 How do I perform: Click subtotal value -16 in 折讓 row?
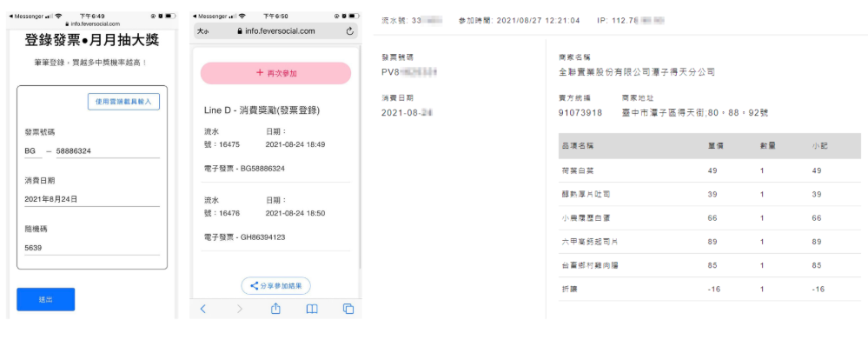click(818, 289)
